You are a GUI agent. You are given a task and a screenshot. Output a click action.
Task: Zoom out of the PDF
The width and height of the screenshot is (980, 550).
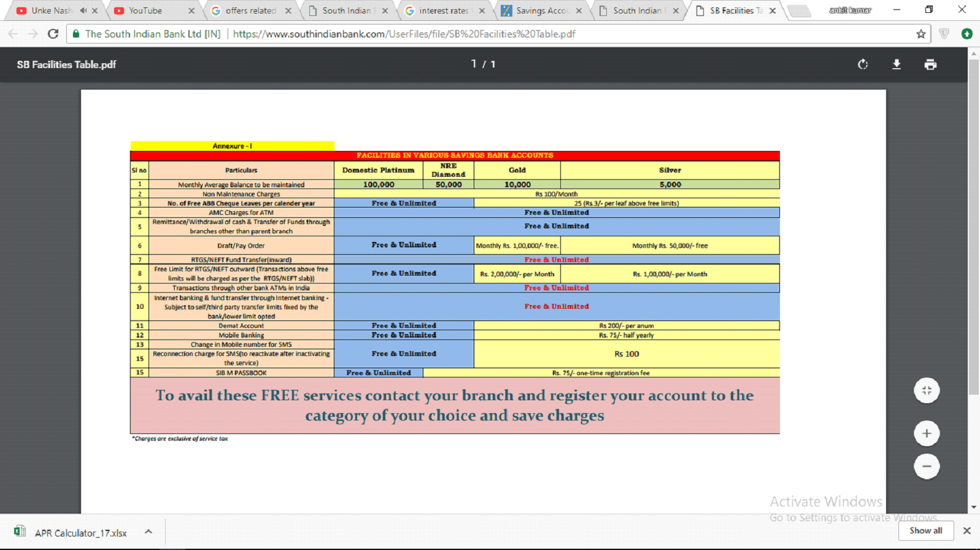tap(927, 467)
